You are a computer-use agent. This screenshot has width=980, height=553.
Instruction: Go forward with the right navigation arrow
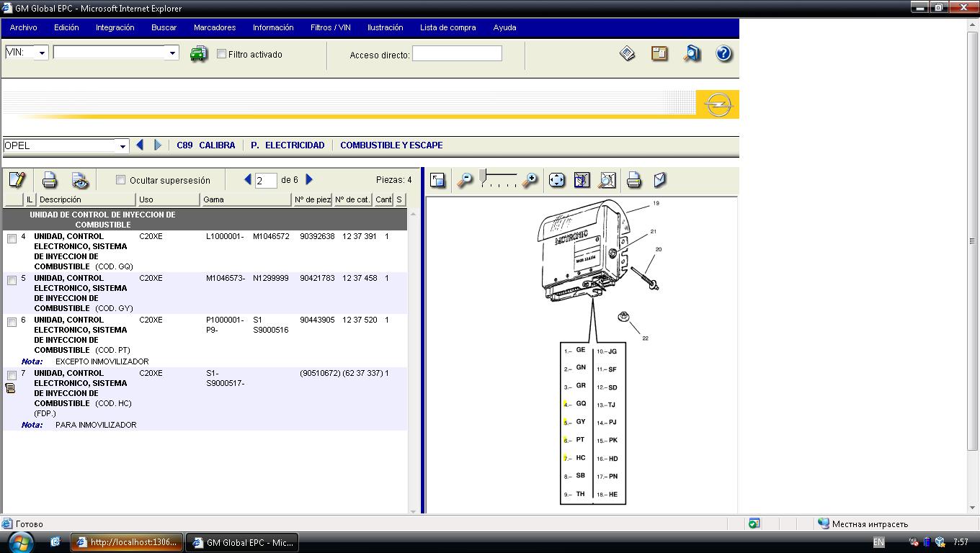[x=158, y=145]
